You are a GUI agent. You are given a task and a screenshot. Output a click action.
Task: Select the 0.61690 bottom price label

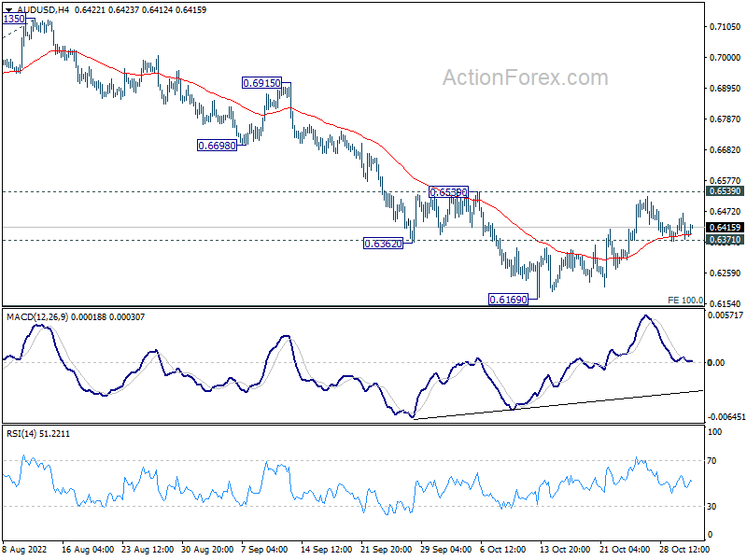pyautogui.click(x=509, y=300)
